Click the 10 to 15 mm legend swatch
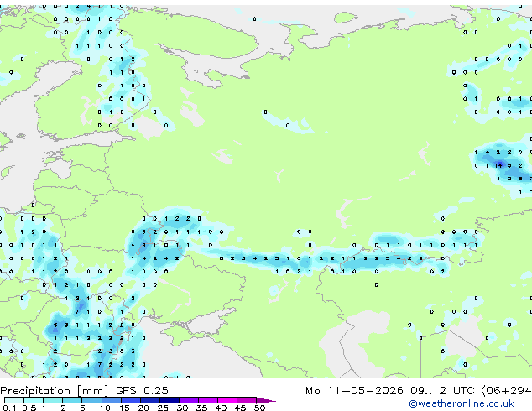 click(111, 400)
